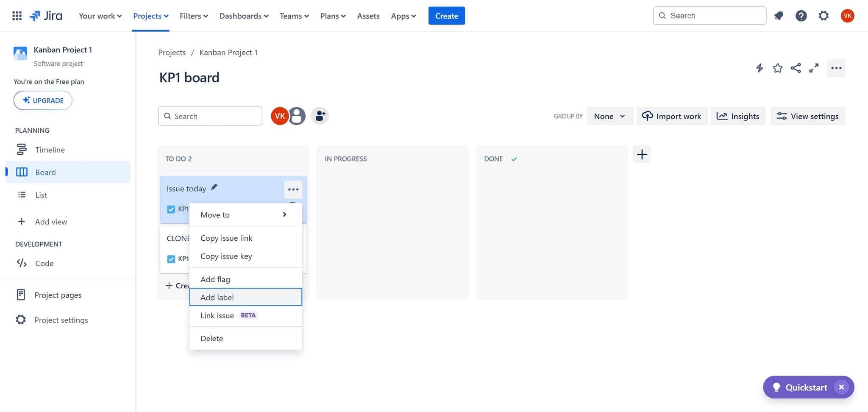Click the task checkbox icon on Issue today card
The image size is (868, 412).
pos(171,209)
